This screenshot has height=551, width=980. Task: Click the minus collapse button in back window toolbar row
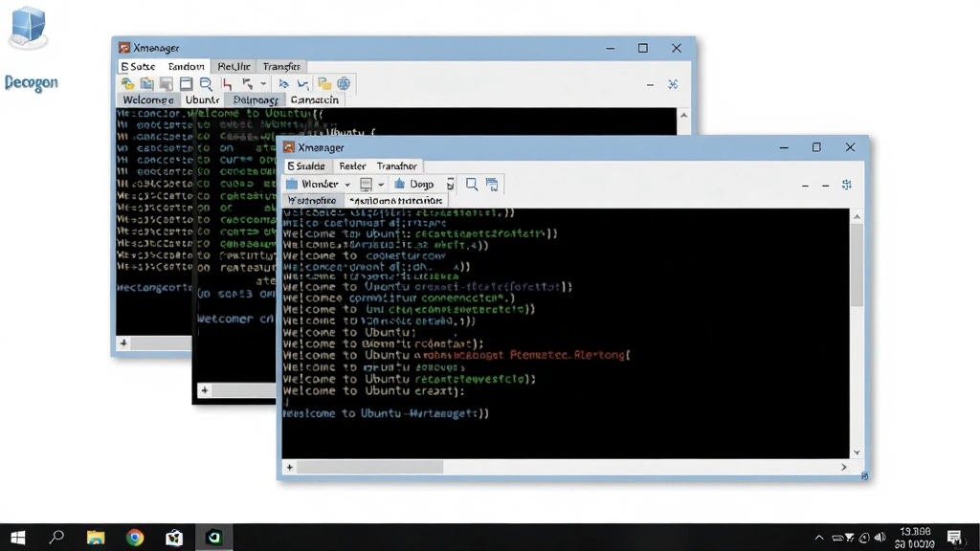point(650,84)
